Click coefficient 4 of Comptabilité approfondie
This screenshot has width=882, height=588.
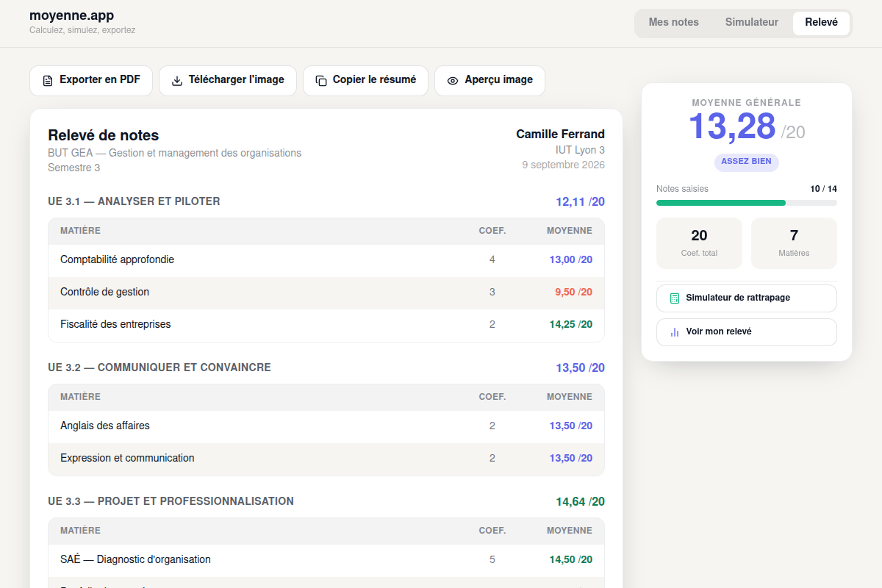tap(492, 260)
